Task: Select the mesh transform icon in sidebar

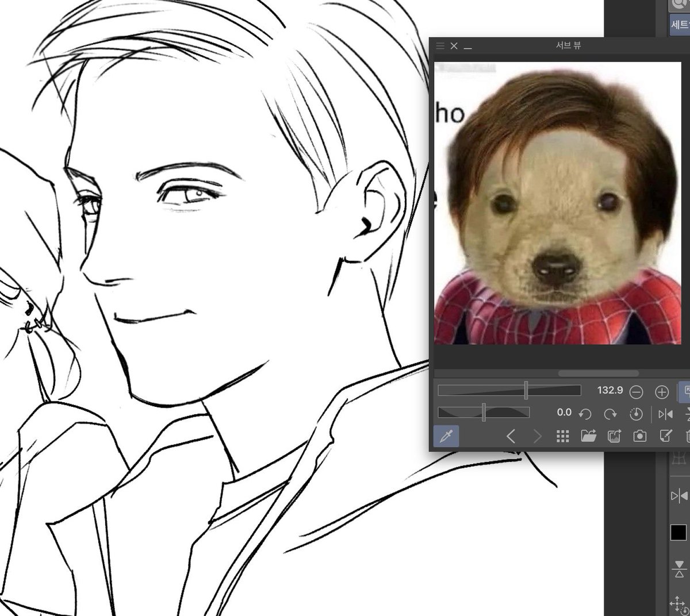Action: click(x=679, y=460)
